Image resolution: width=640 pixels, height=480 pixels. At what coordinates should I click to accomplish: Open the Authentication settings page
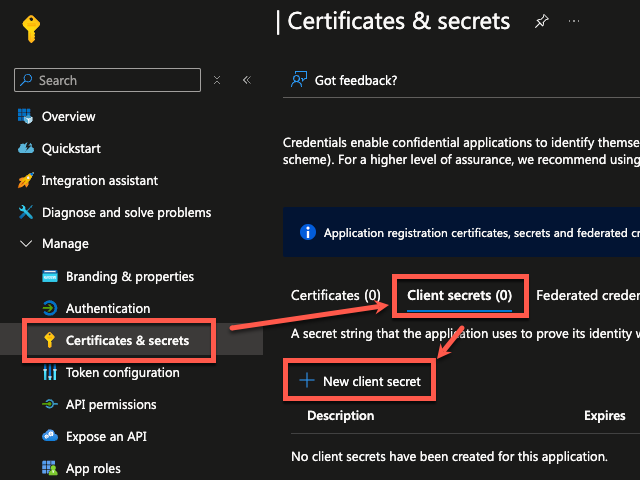point(107,309)
